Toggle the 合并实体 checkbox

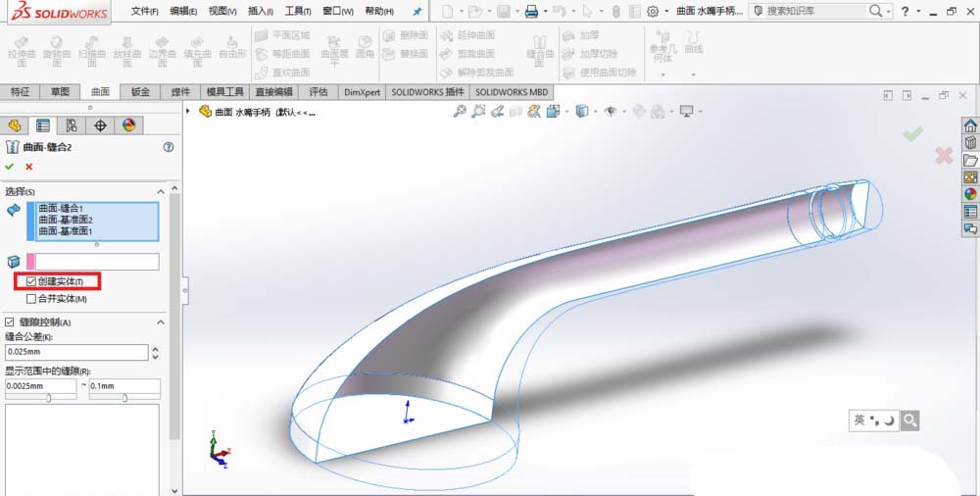(31, 299)
